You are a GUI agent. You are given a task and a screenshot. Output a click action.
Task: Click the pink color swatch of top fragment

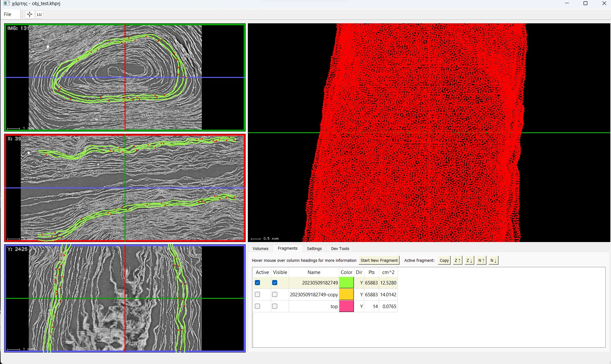coord(346,306)
